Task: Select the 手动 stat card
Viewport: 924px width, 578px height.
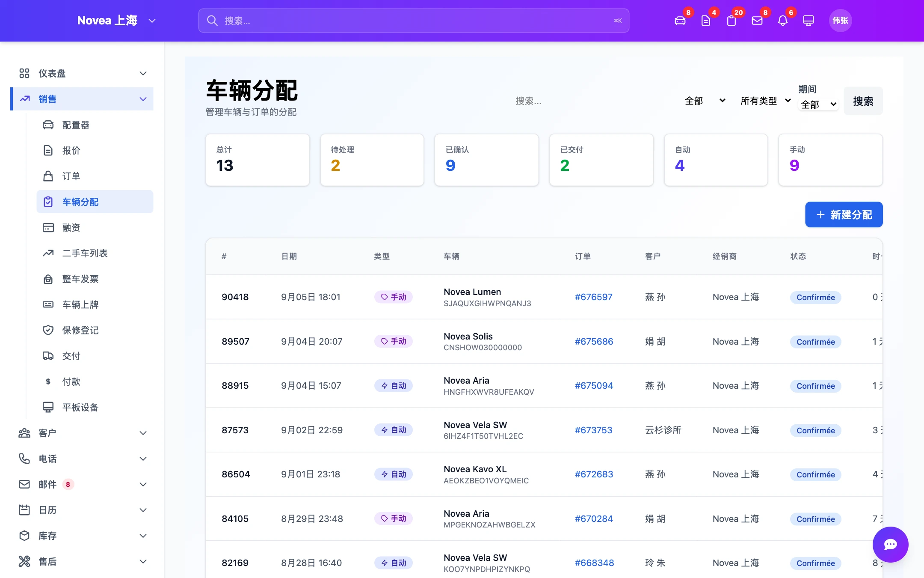Action: pyautogui.click(x=830, y=160)
